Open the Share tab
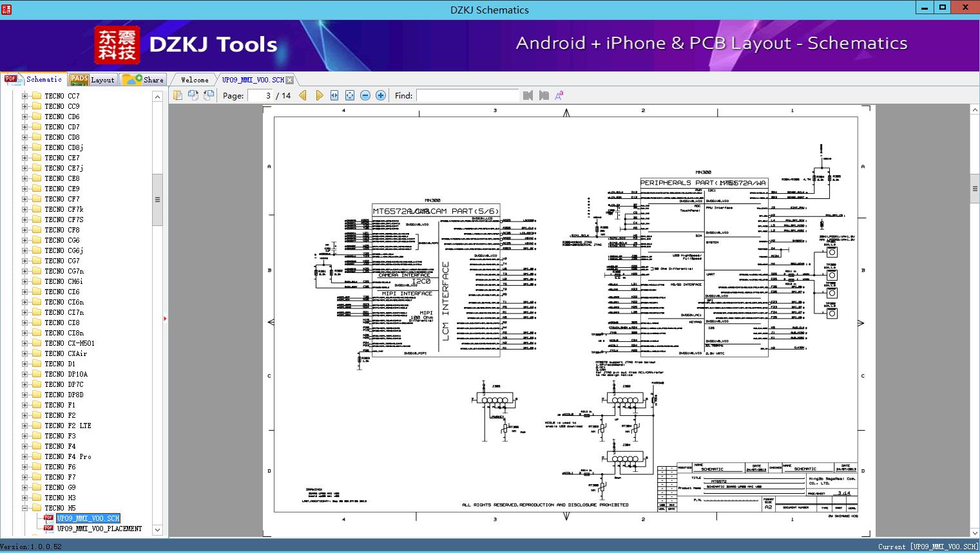Viewport: 980px width, 553px height. pos(144,80)
